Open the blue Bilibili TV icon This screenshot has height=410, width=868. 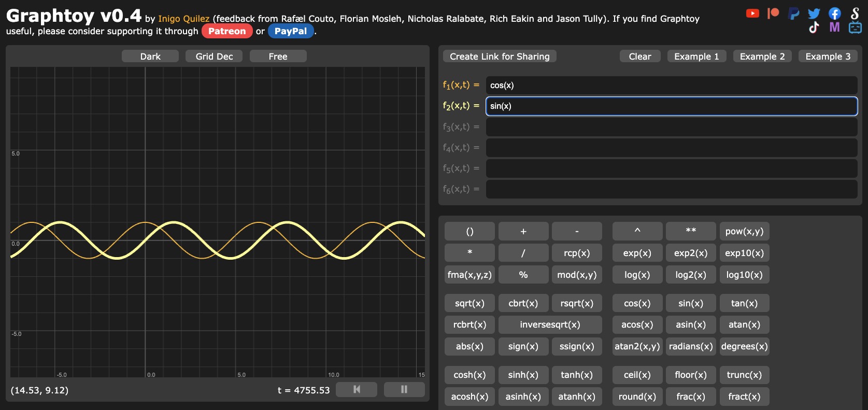pyautogui.click(x=855, y=27)
